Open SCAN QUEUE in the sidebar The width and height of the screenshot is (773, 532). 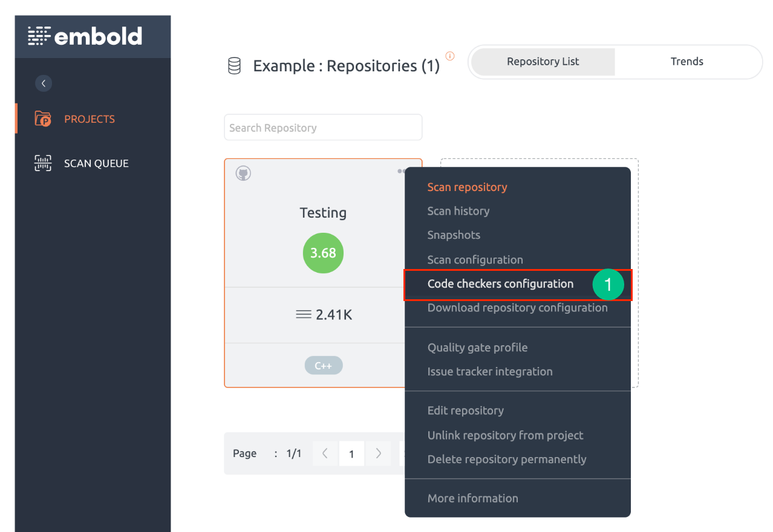point(96,163)
